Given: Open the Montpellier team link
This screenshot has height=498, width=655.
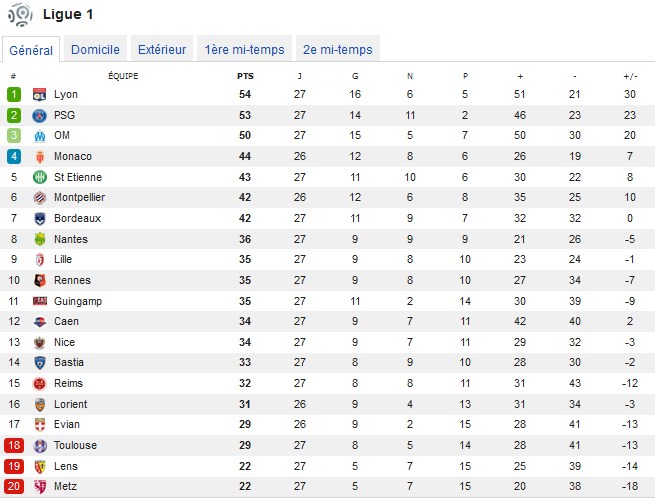Looking at the screenshot, I should click(x=79, y=197).
